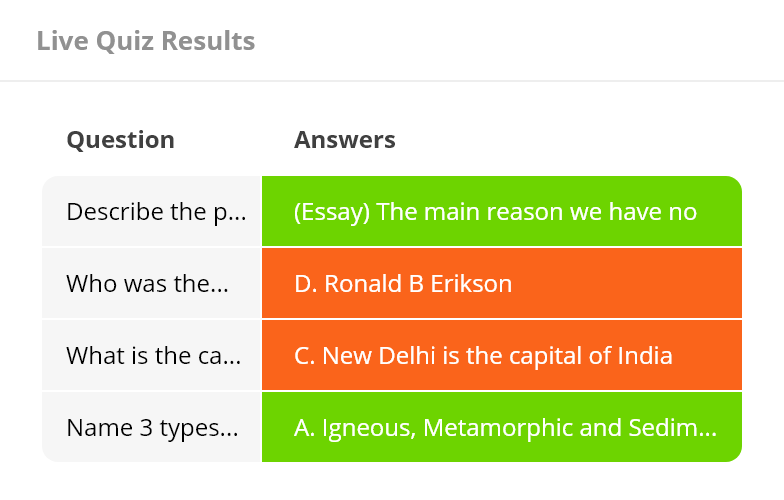Click the text 'capital of India'
This screenshot has width=784, height=500.
tap(590, 356)
